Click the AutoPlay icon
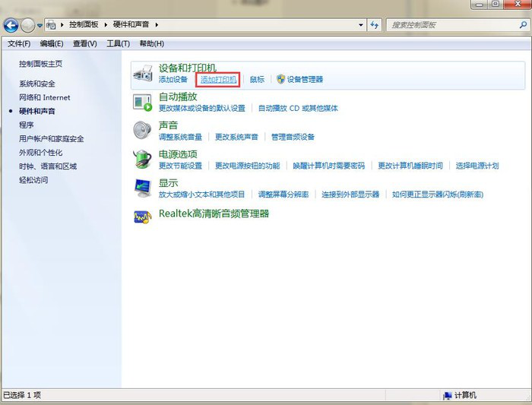The width and height of the screenshot is (532, 405). (142, 102)
